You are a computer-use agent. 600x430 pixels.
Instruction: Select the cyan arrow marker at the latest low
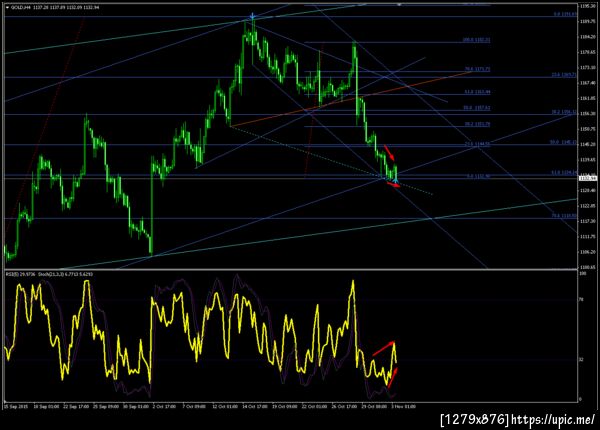coord(395,179)
